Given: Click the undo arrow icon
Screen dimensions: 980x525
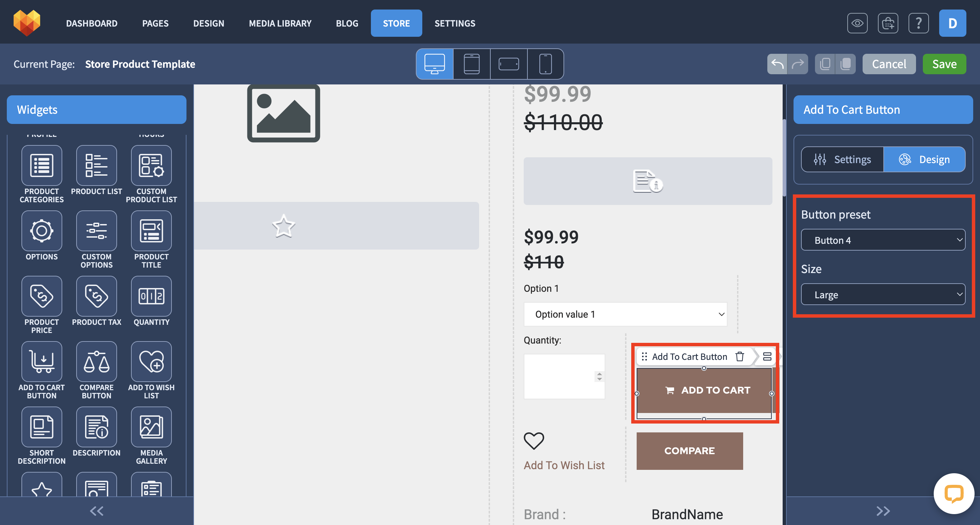Looking at the screenshot, I should point(777,64).
